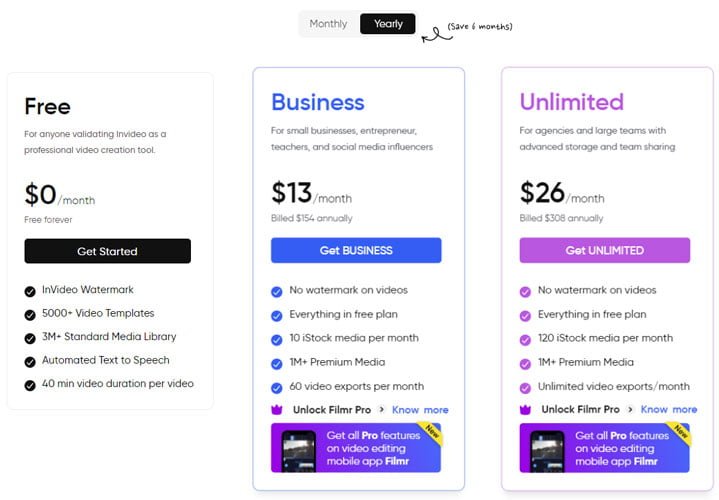Image resolution: width=719 pixels, height=500 pixels.
Task: Open Know more link in Business plan
Action: [x=420, y=410]
